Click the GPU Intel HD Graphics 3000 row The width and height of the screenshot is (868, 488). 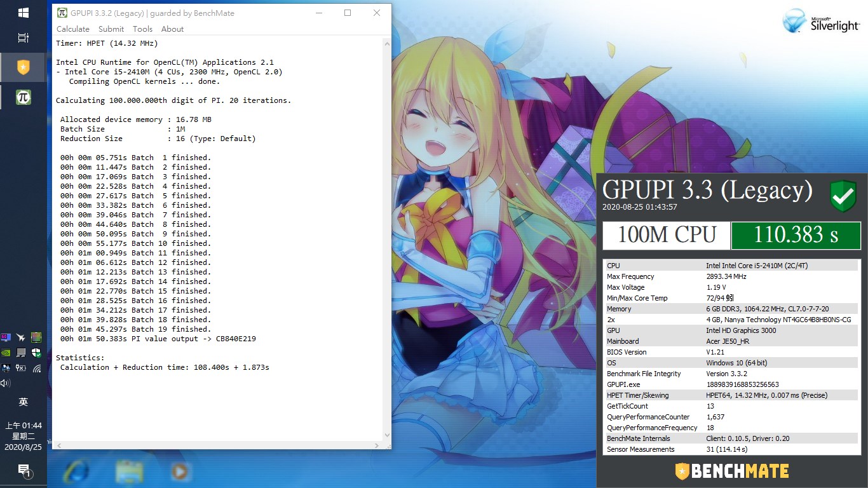click(x=731, y=330)
